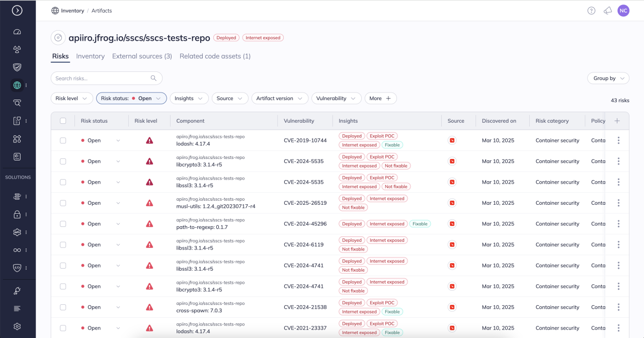Open the Group by dropdown
The image size is (644, 338).
pyautogui.click(x=608, y=78)
